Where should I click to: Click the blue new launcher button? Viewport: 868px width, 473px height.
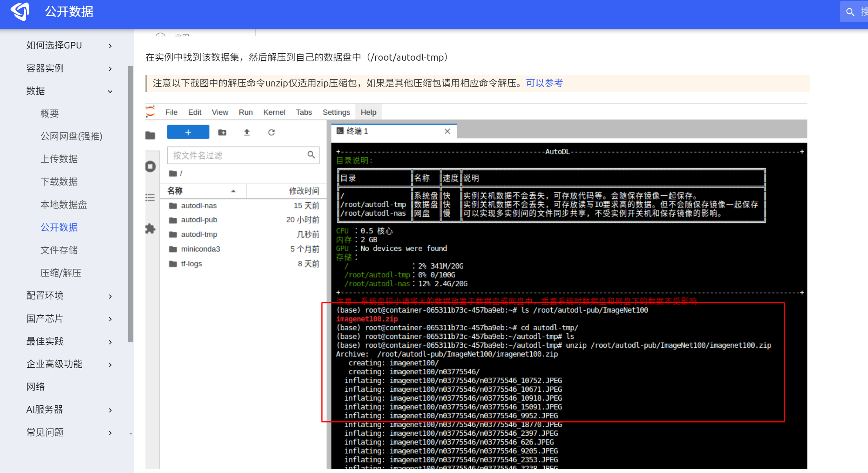188,132
